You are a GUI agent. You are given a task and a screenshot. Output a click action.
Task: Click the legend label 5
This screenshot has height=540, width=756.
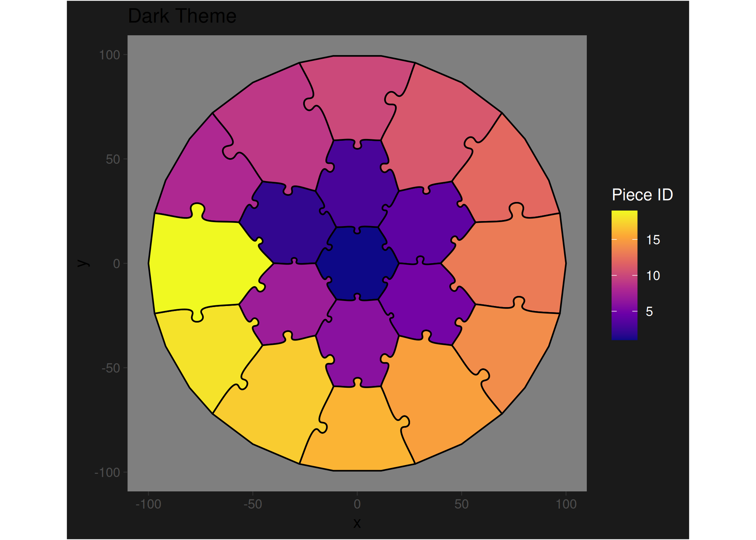(649, 311)
